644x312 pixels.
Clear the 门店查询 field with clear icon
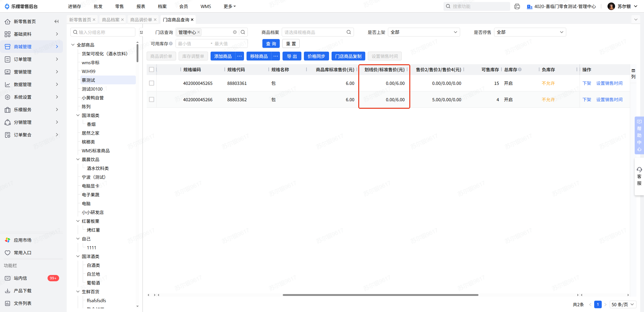[x=235, y=32]
